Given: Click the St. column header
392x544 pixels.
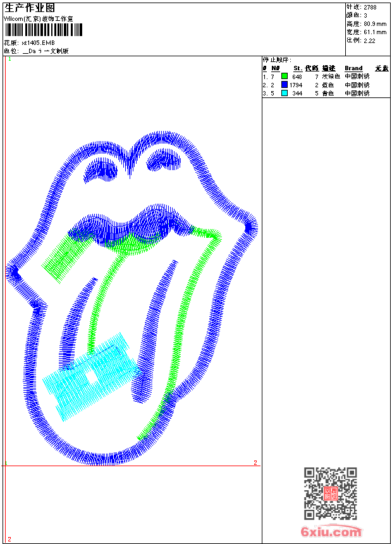Looking at the screenshot, I should tap(298, 68).
